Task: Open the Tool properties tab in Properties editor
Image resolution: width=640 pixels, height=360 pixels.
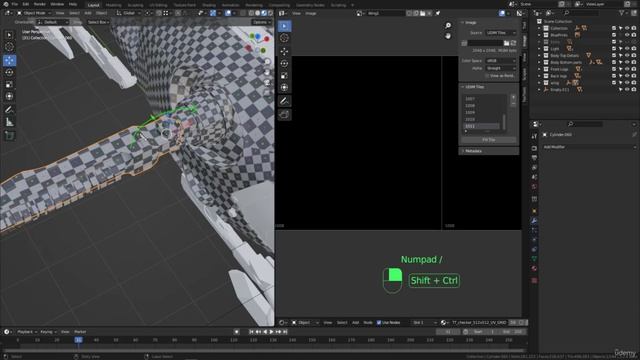Action: [534, 136]
